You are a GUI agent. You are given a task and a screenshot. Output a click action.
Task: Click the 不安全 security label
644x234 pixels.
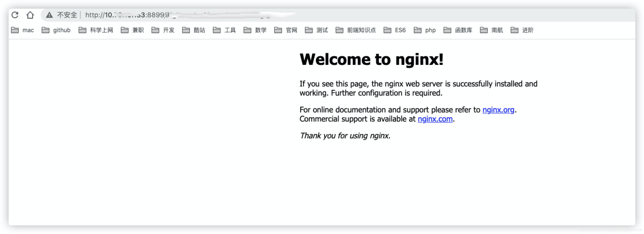[67, 15]
